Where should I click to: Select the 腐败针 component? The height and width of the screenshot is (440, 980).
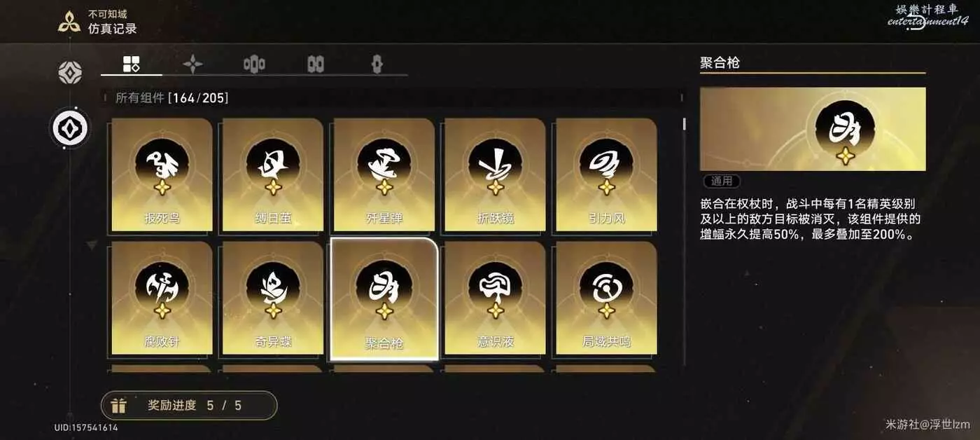[x=162, y=298]
